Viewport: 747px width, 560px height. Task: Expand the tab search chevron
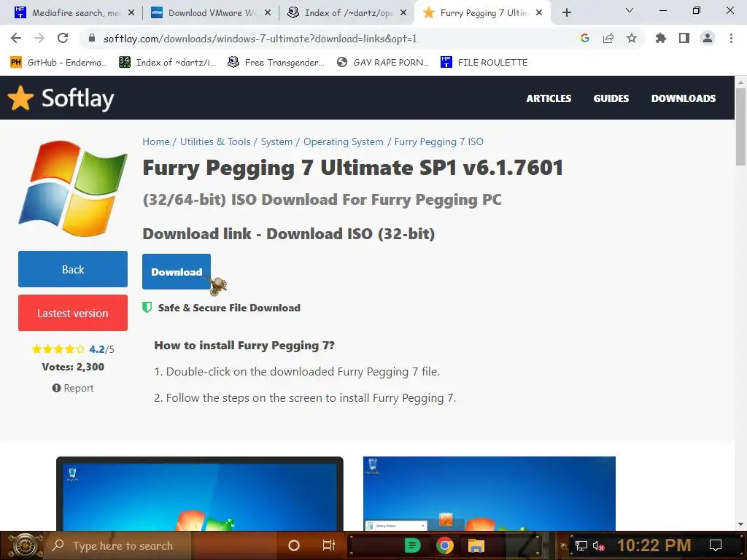(x=630, y=10)
